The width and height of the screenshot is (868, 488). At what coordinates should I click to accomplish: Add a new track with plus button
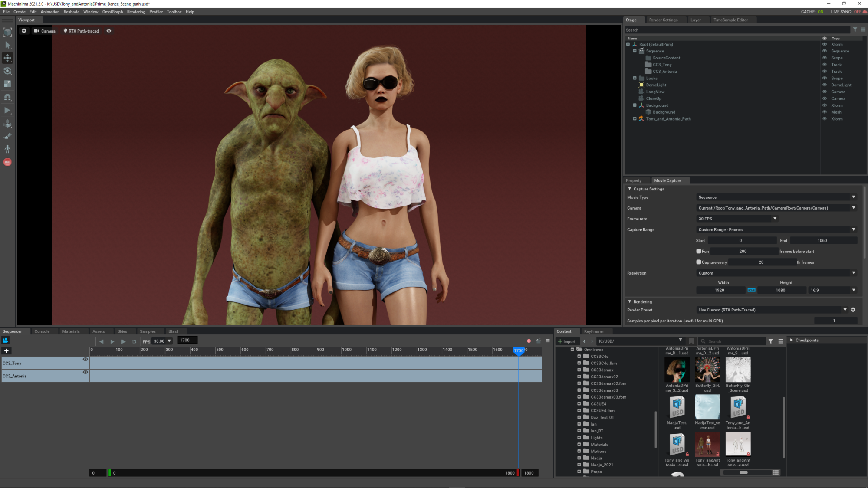point(7,350)
